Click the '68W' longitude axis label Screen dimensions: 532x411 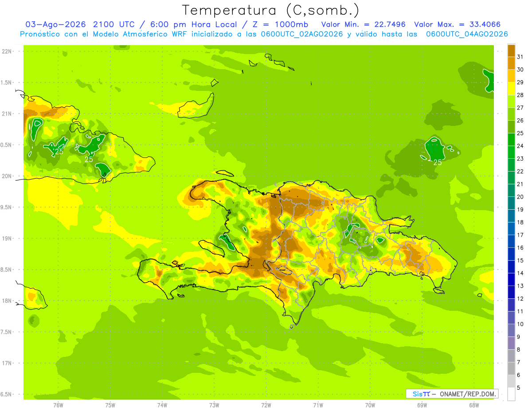tap(474, 405)
